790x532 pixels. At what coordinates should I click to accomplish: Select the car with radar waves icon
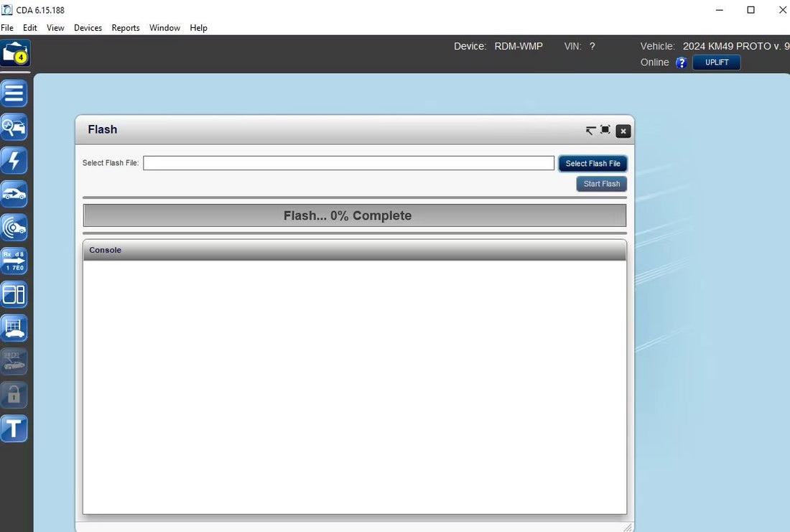pos(14,228)
